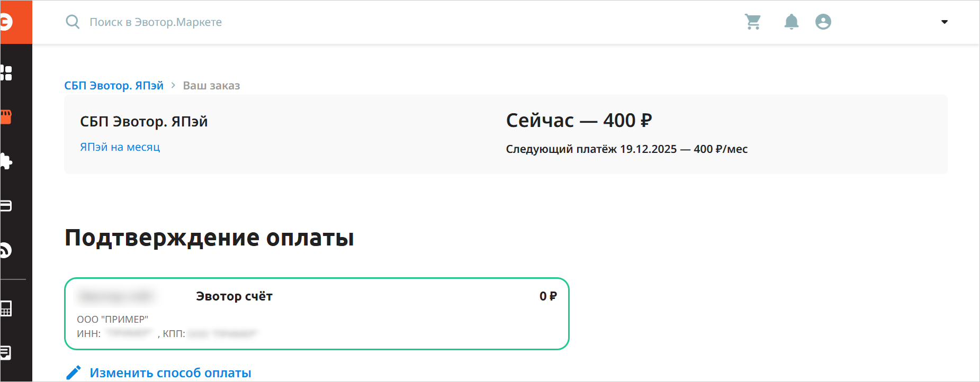Show notifications via the bell icon
Viewport: 980px width, 382px height.
pos(791,22)
